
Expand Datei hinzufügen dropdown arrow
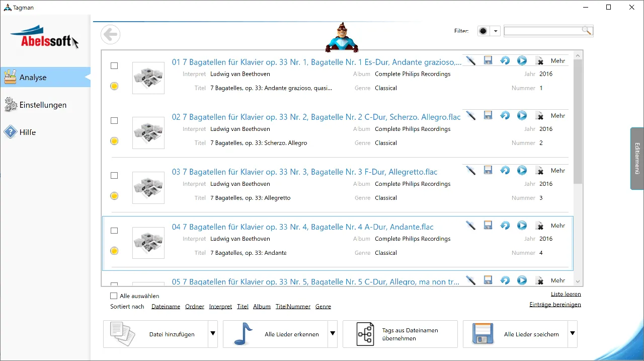(212, 334)
